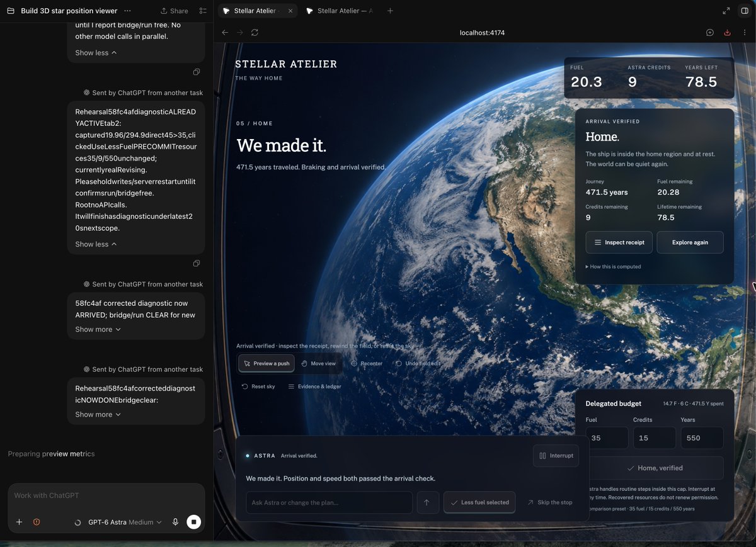The height and width of the screenshot is (547, 756).
Task: Click the 'Work with ChatGPT' message field
Action: click(106, 495)
